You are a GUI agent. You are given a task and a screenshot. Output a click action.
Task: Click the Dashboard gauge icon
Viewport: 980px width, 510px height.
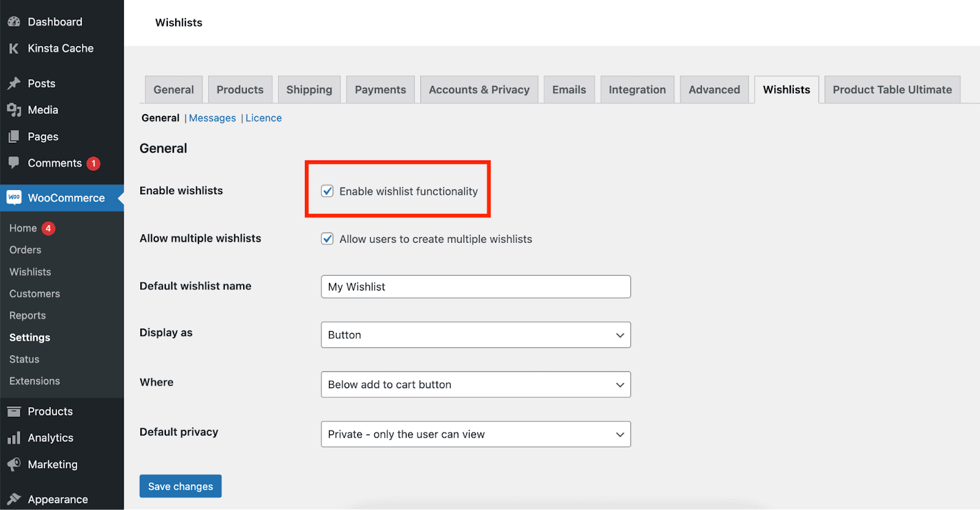pos(13,22)
